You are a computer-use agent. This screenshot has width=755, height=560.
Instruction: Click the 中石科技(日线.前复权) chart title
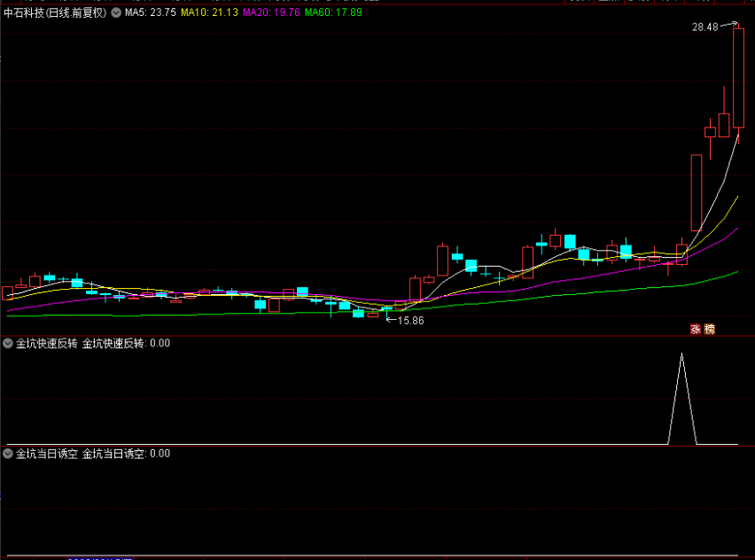click(55, 12)
